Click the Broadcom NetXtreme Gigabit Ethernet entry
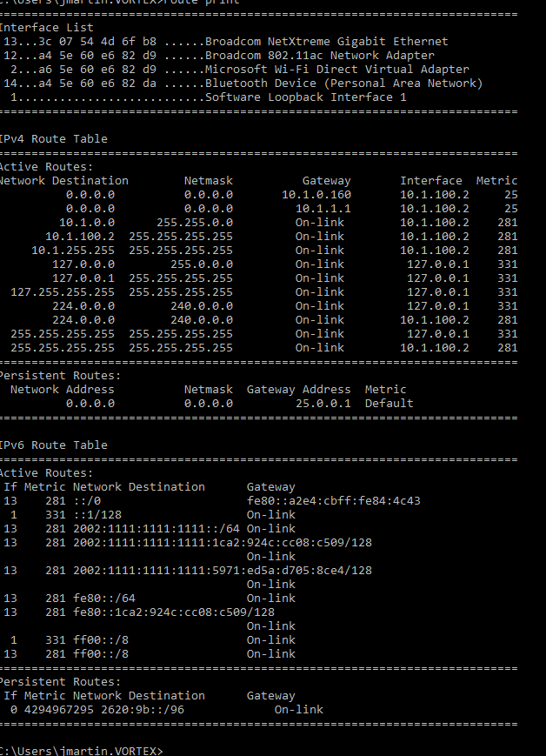 pyautogui.click(x=326, y=42)
